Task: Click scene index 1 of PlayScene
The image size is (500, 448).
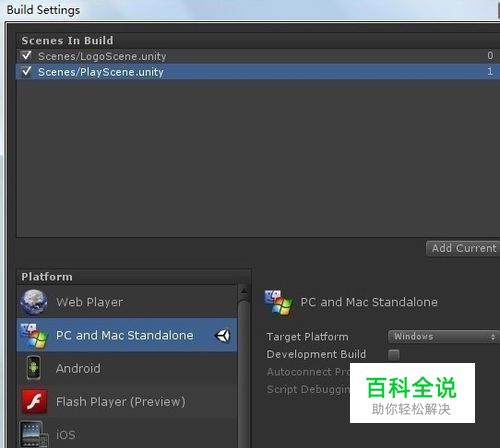Action: click(x=490, y=71)
